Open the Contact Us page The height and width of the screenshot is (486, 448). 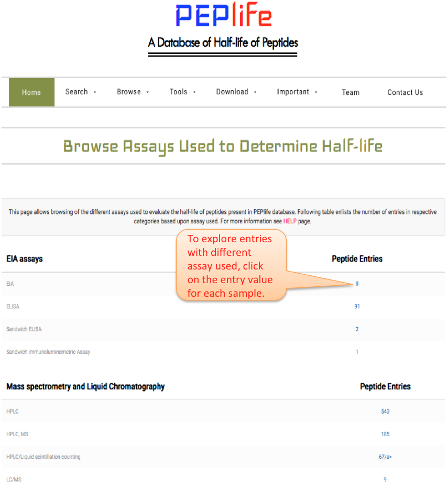tap(405, 92)
